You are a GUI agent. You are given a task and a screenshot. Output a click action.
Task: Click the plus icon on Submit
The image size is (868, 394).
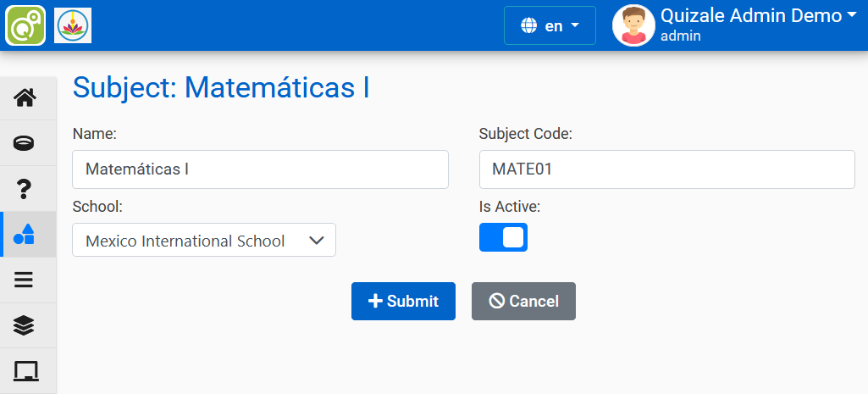(x=375, y=301)
